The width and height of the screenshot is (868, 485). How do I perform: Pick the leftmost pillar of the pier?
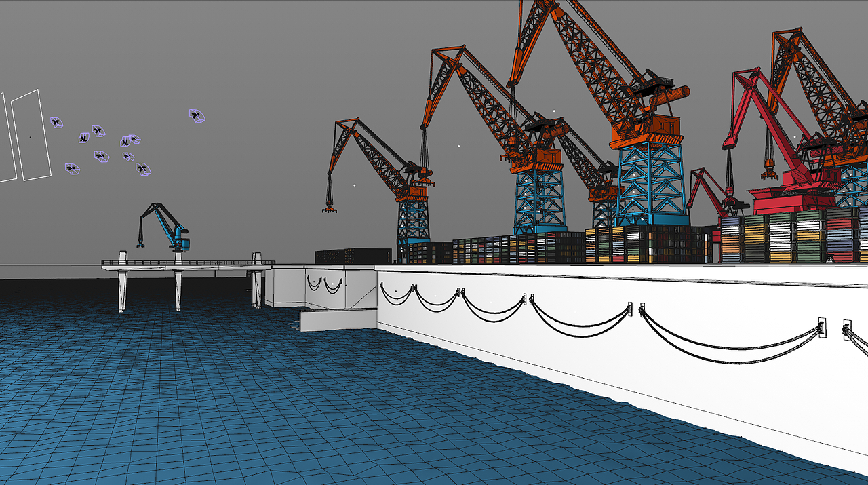tap(122, 282)
